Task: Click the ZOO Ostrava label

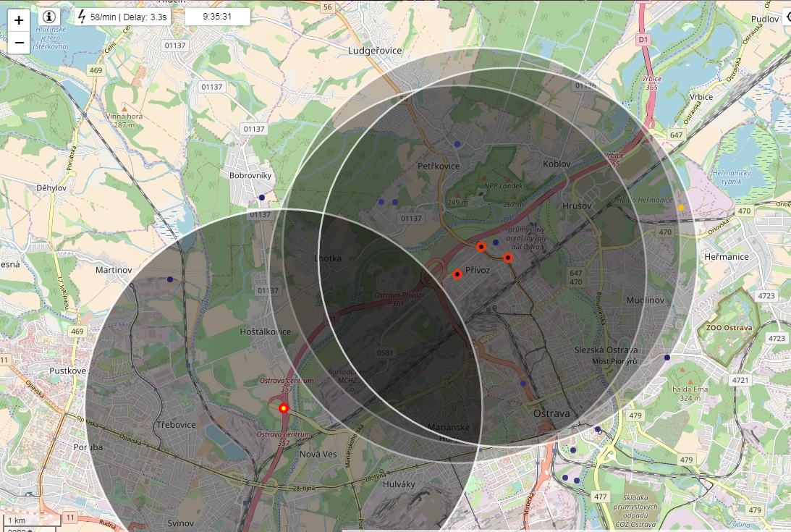Action: pos(729,328)
